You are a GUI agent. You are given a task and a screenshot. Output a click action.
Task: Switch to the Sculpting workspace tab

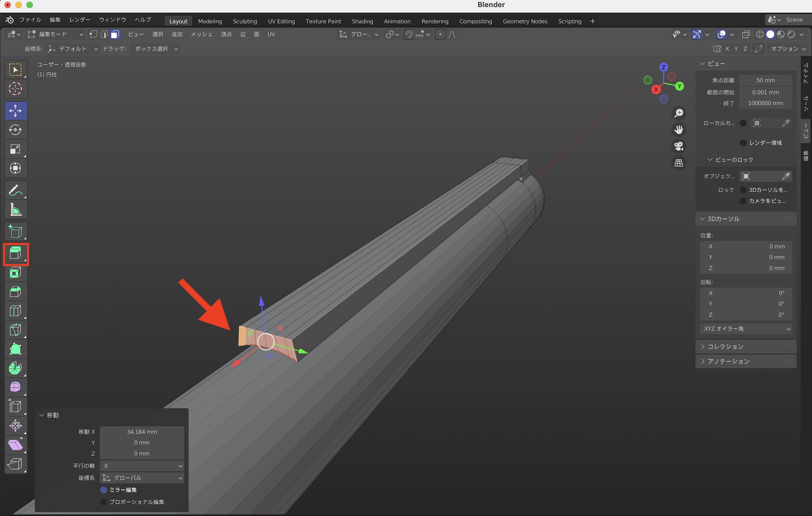pyautogui.click(x=245, y=21)
